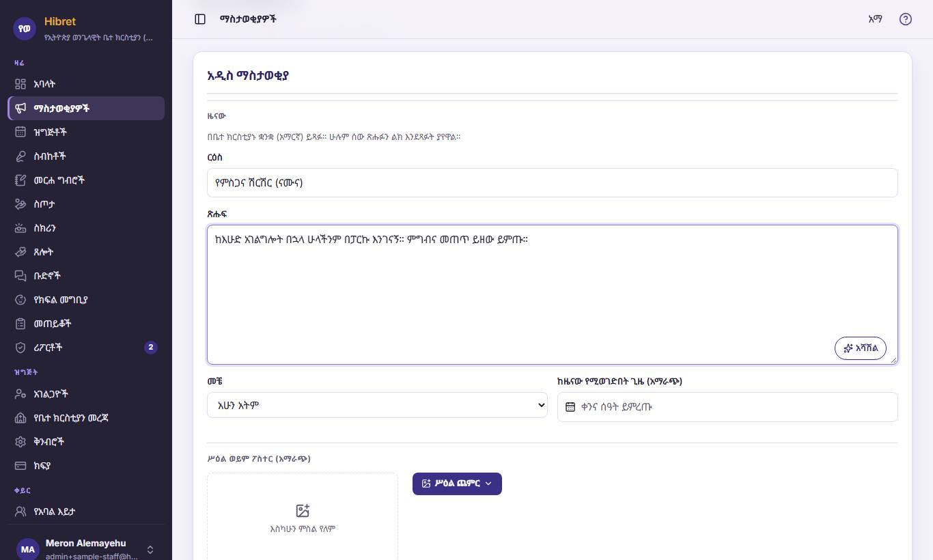This screenshot has height=560, width=933.
Task: Click the እስካሁን ምስል የለም upload placeholder
Action: pyautogui.click(x=303, y=517)
